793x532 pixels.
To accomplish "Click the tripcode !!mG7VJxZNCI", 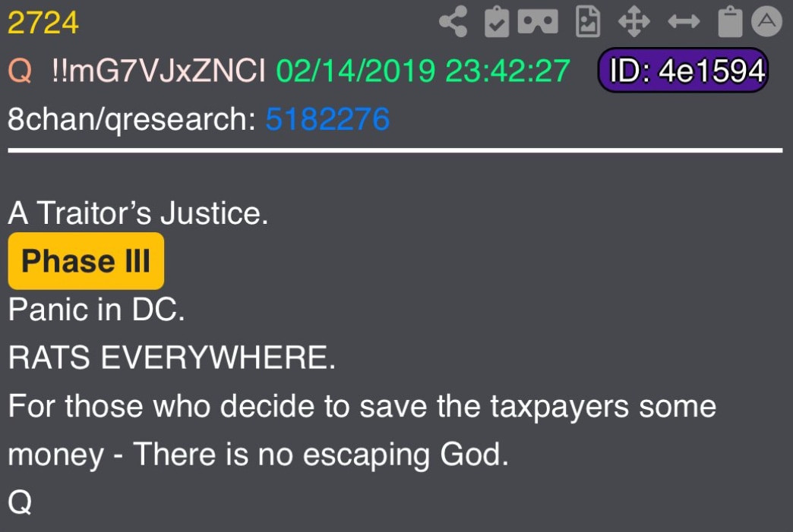I will [x=158, y=71].
